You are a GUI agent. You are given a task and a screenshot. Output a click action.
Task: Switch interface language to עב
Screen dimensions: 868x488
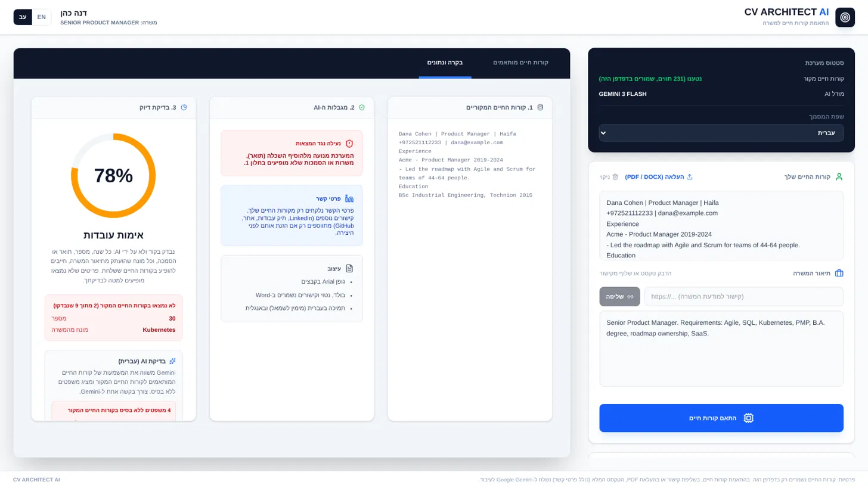coord(23,17)
